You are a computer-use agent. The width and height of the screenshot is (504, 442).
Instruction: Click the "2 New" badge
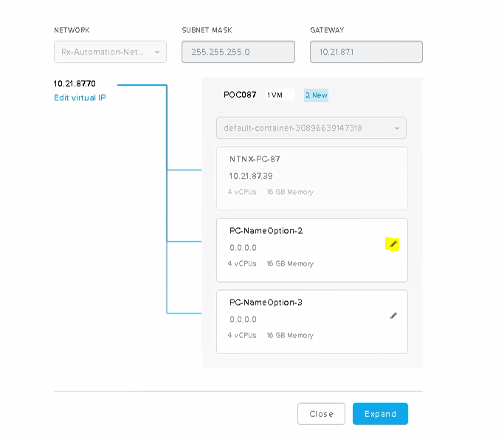click(316, 95)
